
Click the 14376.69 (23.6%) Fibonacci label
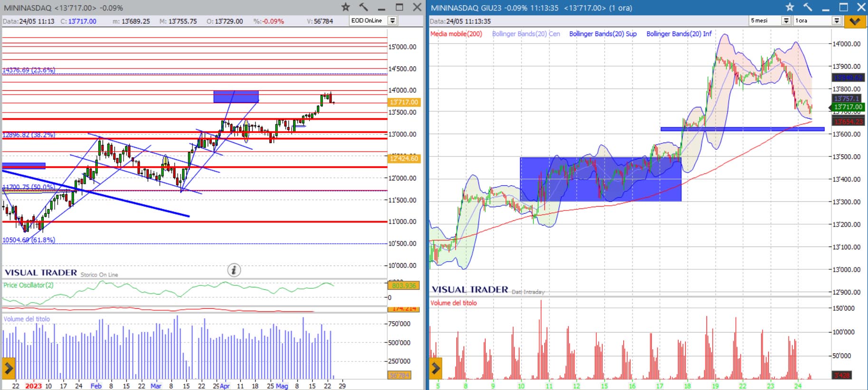[x=29, y=70]
